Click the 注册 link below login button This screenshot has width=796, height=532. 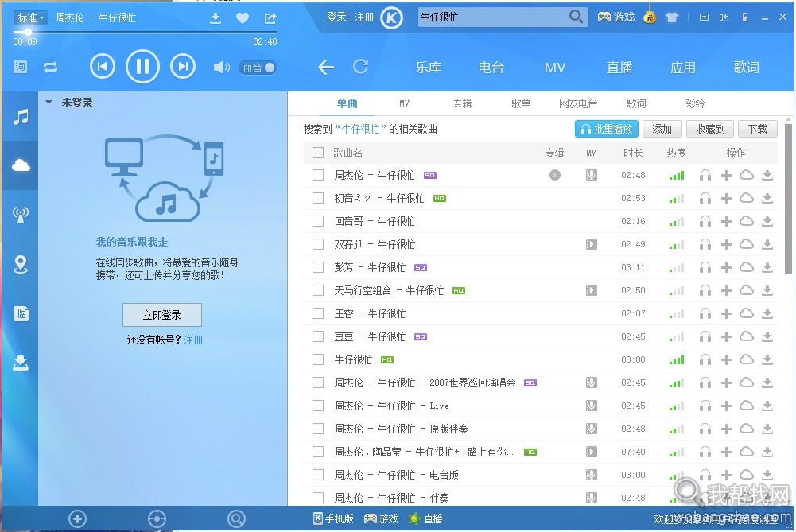coord(193,340)
